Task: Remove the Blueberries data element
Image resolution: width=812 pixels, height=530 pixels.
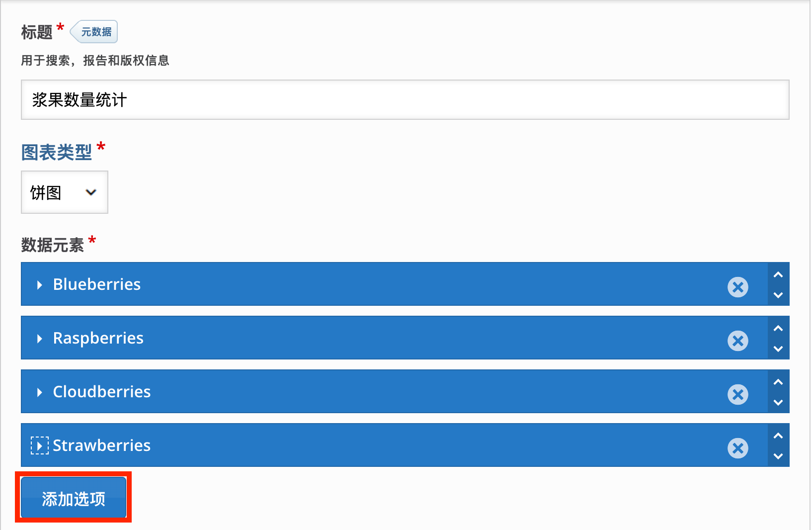Action: pyautogui.click(x=738, y=287)
